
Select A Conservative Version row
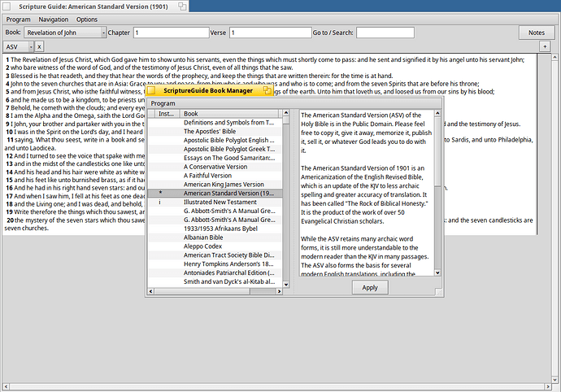coord(215,167)
